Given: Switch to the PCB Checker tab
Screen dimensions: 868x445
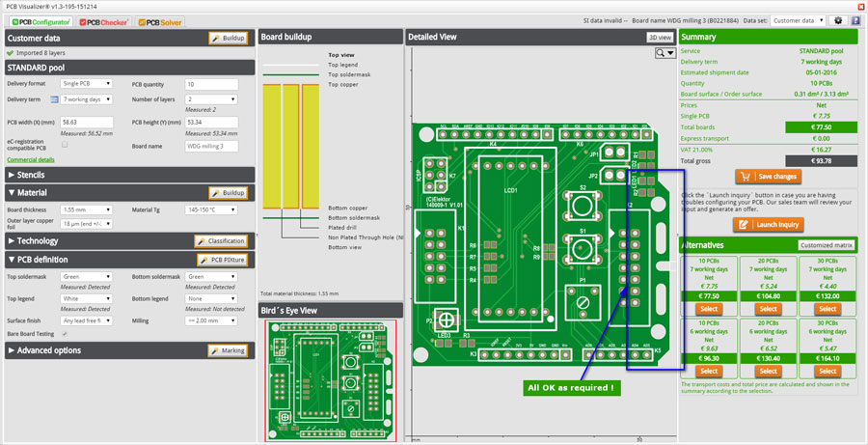Looking at the screenshot, I should 104,22.
